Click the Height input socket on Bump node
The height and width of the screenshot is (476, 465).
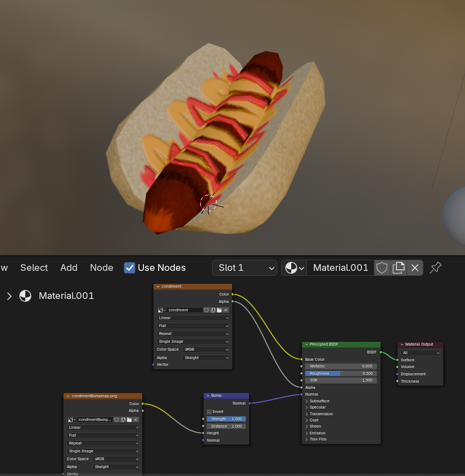point(203,433)
